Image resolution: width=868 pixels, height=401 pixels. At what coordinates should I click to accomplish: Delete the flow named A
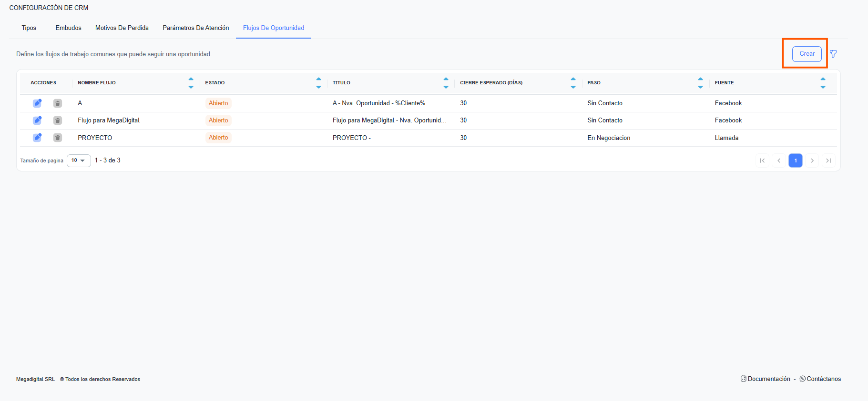pyautogui.click(x=58, y=103)
